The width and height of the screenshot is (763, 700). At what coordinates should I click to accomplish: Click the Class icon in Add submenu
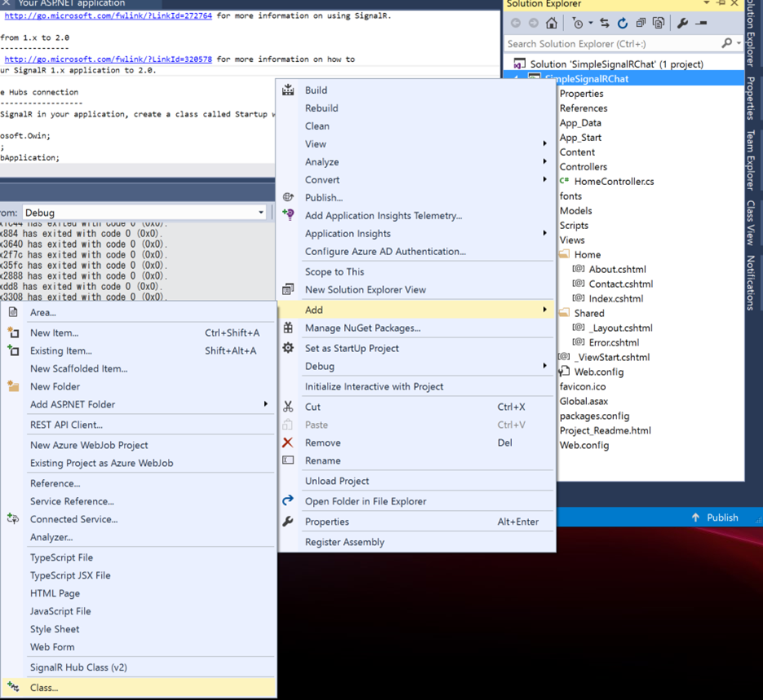(x=13, y=687)
